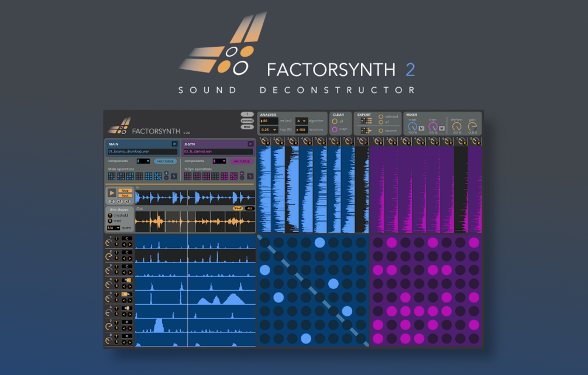The image size is (588, 375).
Task: Click the X-SYN clarinet wav file field
Action: tap(218, 152)
